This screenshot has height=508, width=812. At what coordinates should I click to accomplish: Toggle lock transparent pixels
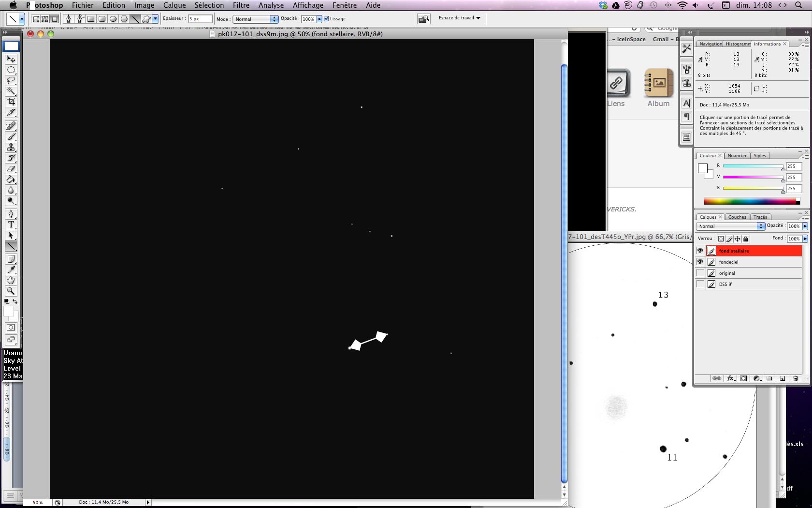[x=721, y=239]
